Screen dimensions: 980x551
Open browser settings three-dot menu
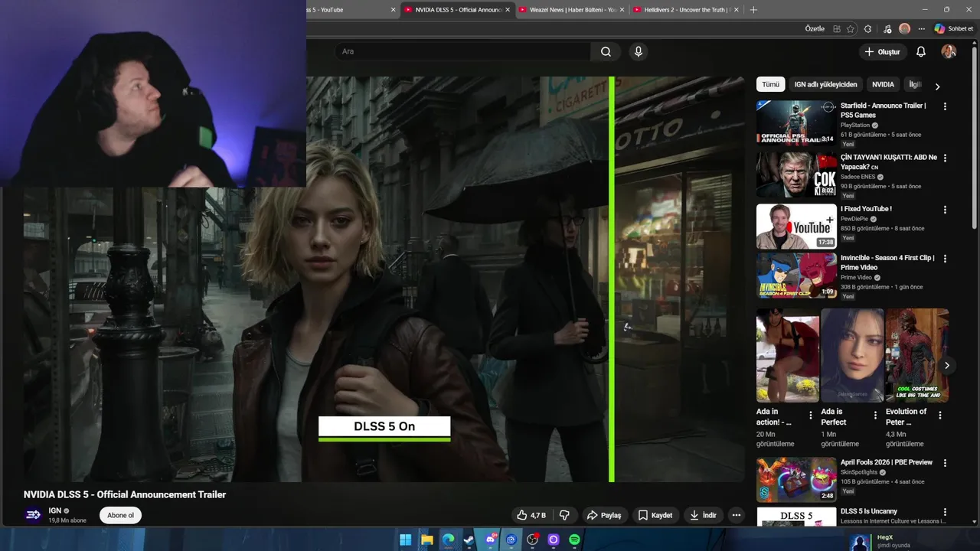(921, 29)
